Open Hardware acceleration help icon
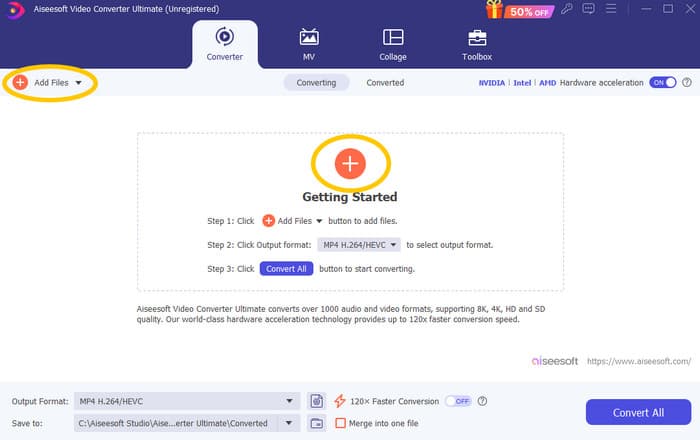This screenshot has width=700, height=440. point(687,83)
